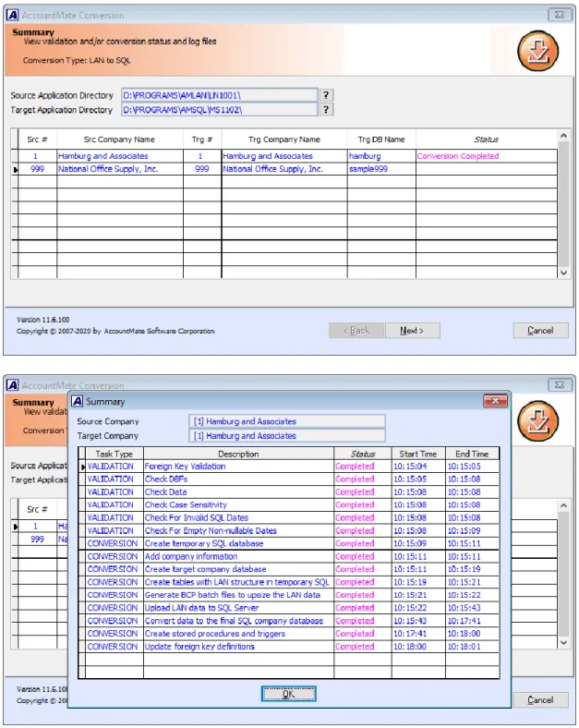Click the end time '10:17:41' cell

click(472, 621)
